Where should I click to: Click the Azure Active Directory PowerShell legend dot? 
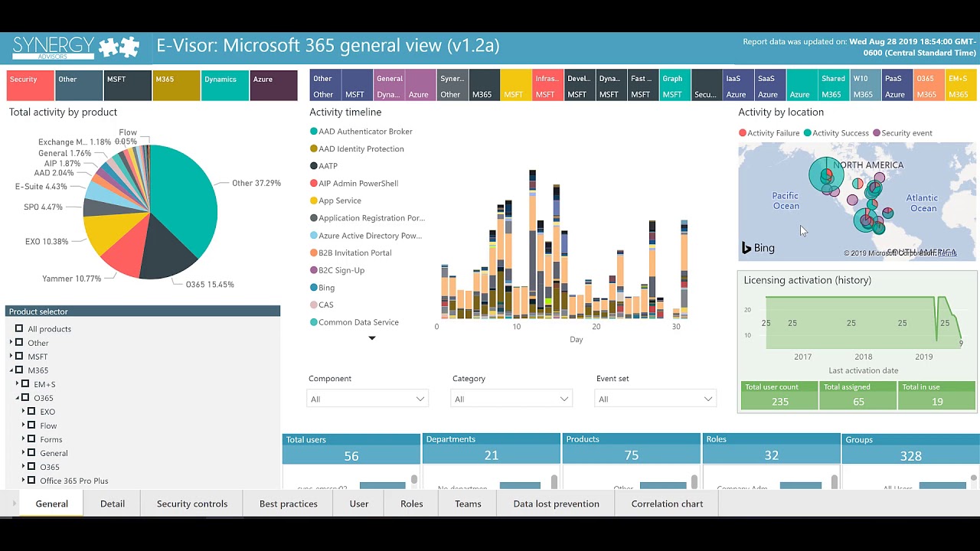tap(314, 236)
